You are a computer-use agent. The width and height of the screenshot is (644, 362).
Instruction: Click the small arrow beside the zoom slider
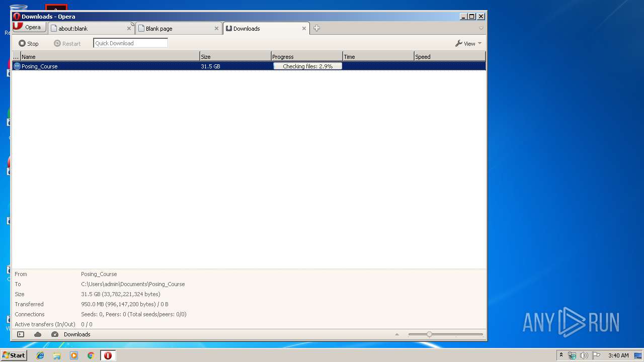[397, 334]
